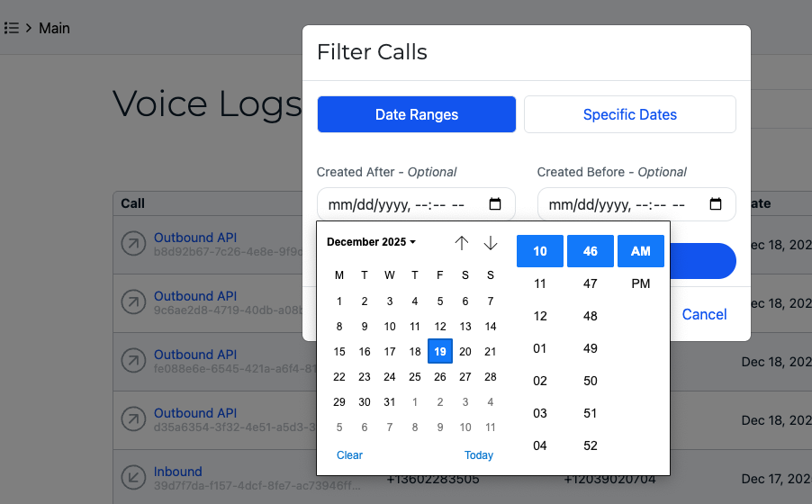This screenshot has height=504, width=812.
Task: Click Clear in the date picker
Action: 349,455
